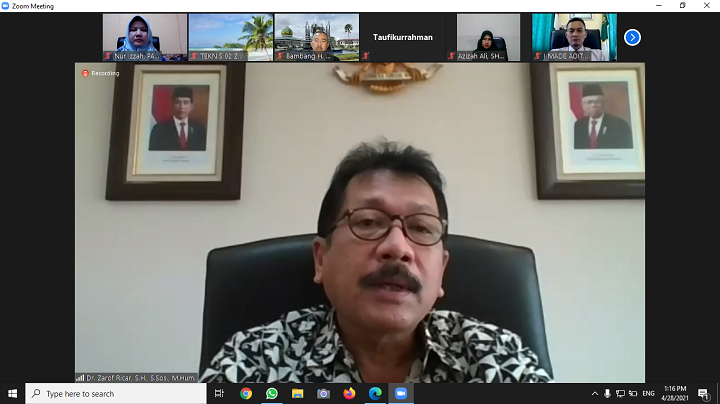Open Windows Task View

tap(219, 394)
